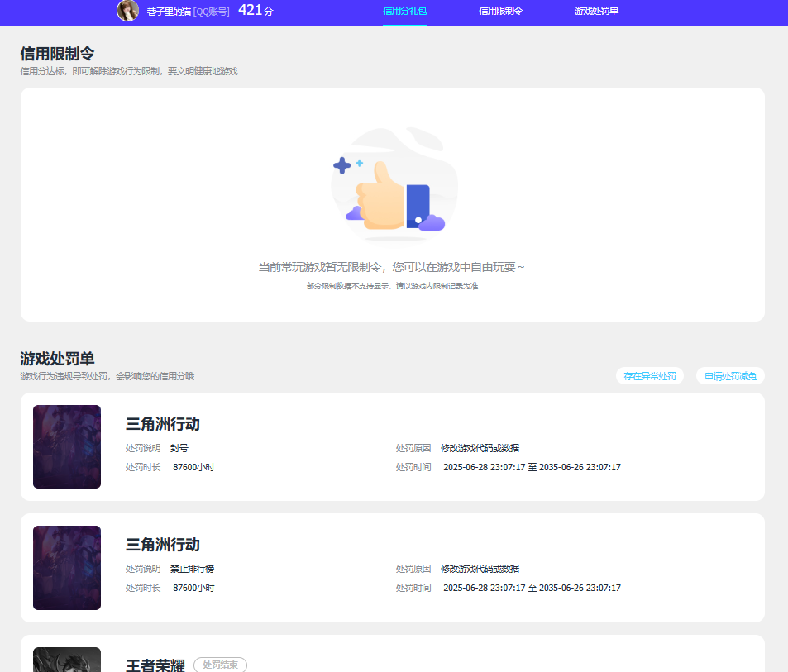
Task: Click the 王者荣耀 game title
Action: pos(155,665)
